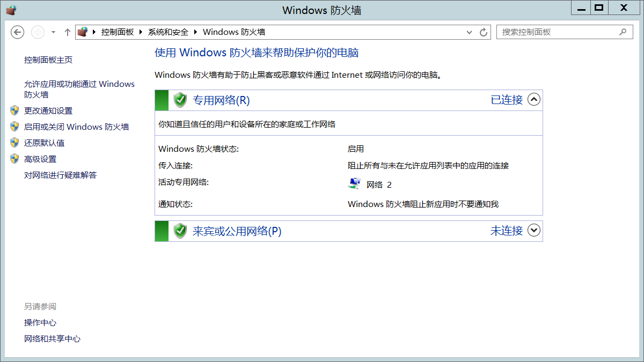Click the network computer icon beside 网络 2
The width and height of the screenshot is (644, 362).
(354, 184)
